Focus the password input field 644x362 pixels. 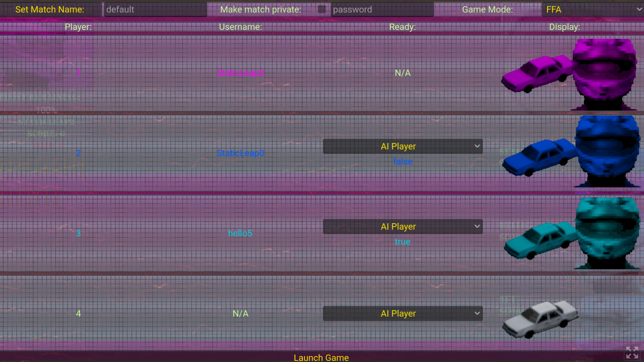tap(382, 9)
